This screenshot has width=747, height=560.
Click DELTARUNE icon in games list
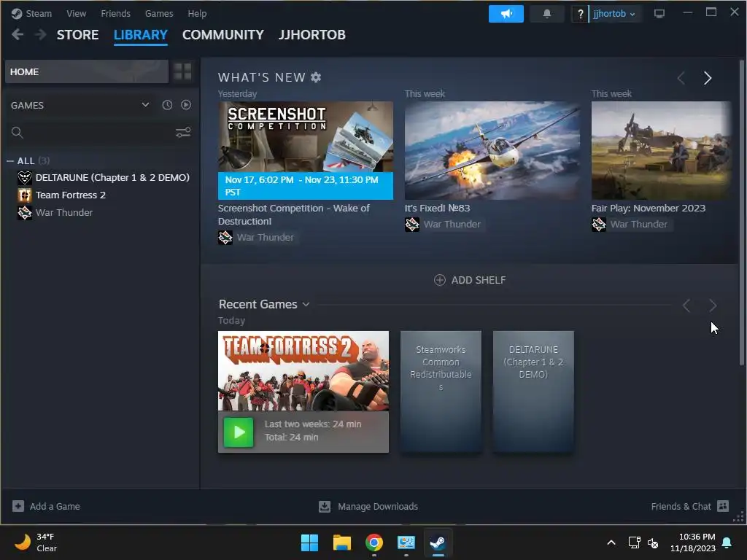coord(24,178)
